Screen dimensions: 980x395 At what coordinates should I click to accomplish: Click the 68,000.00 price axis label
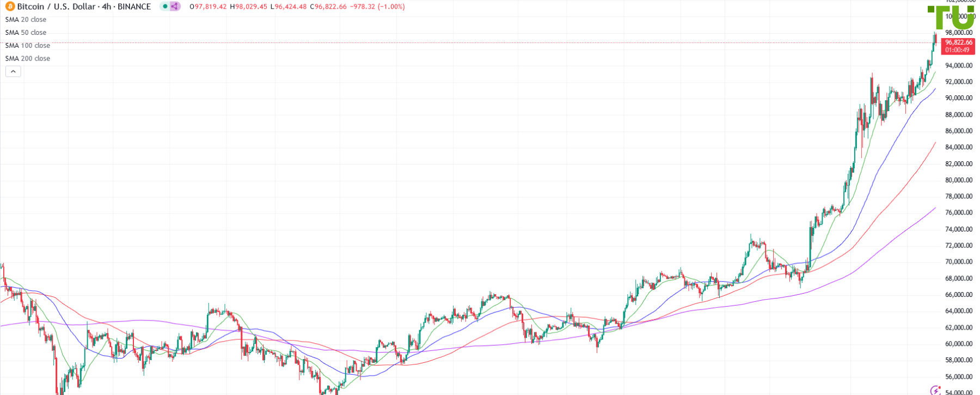[959, 278]
